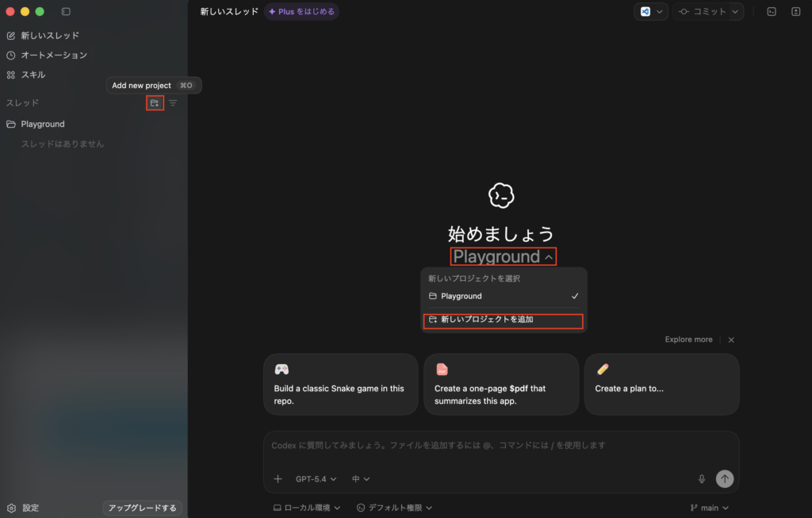
Task: Open オートメーション in the sidebar
Action: 54,56
